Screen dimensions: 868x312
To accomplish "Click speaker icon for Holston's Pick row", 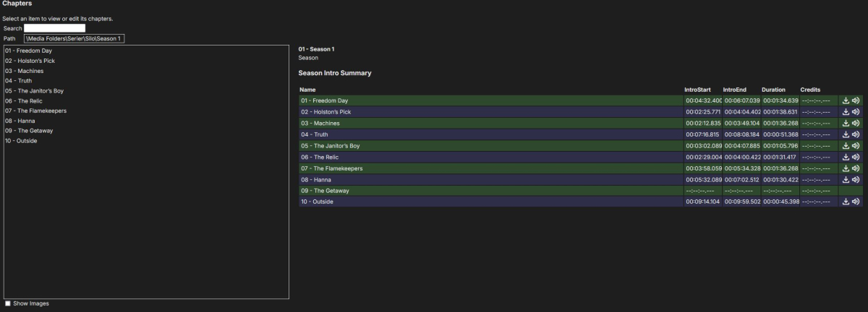I will [856, 112].
